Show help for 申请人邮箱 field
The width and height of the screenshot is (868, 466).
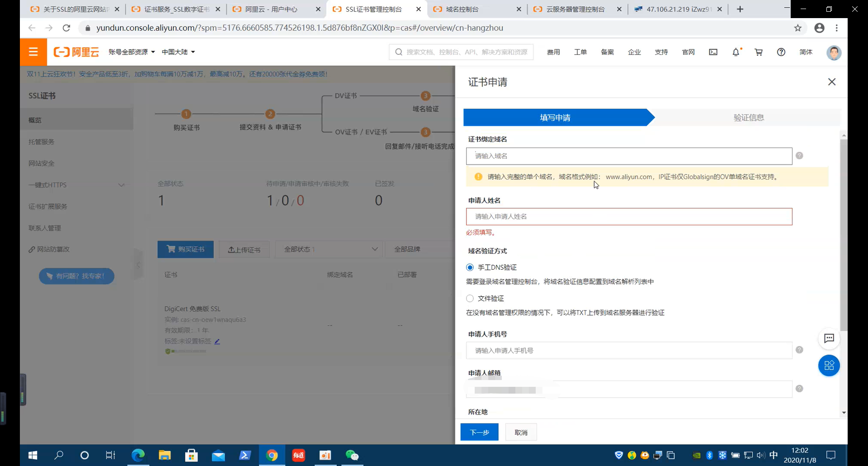pos(799,389)
